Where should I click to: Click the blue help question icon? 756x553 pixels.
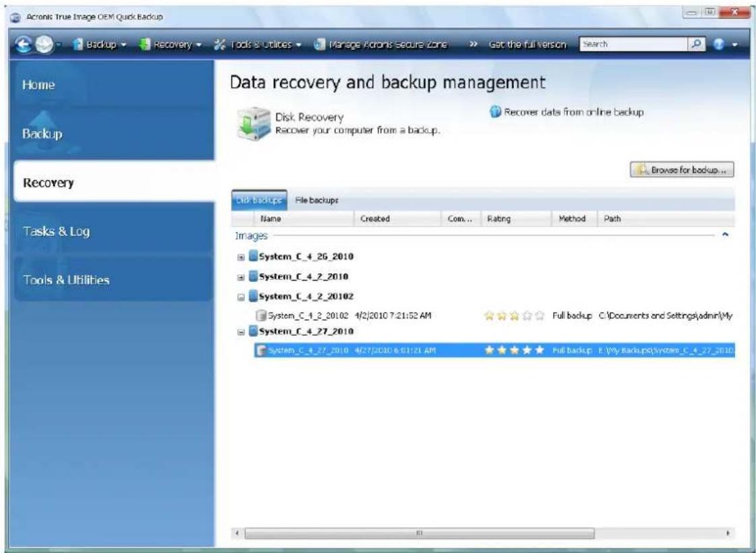click(x=718, y=45)
